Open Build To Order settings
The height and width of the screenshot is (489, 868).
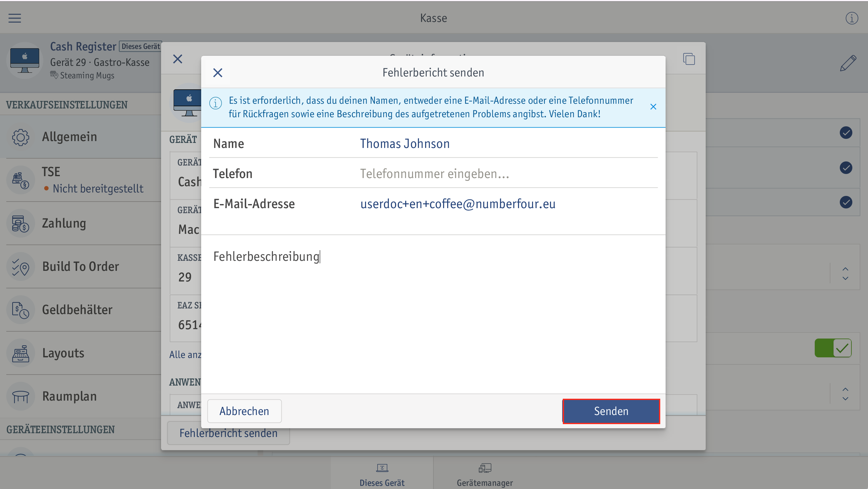click(81, 266)
